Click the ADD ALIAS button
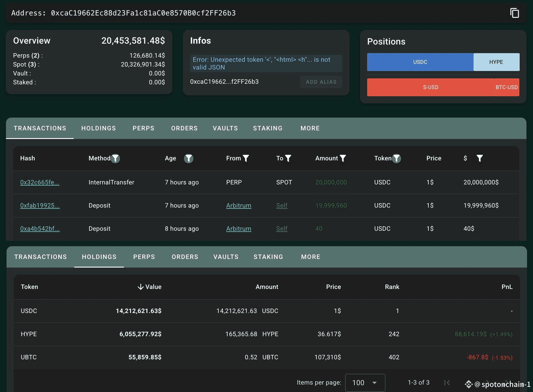 point(321,82)
